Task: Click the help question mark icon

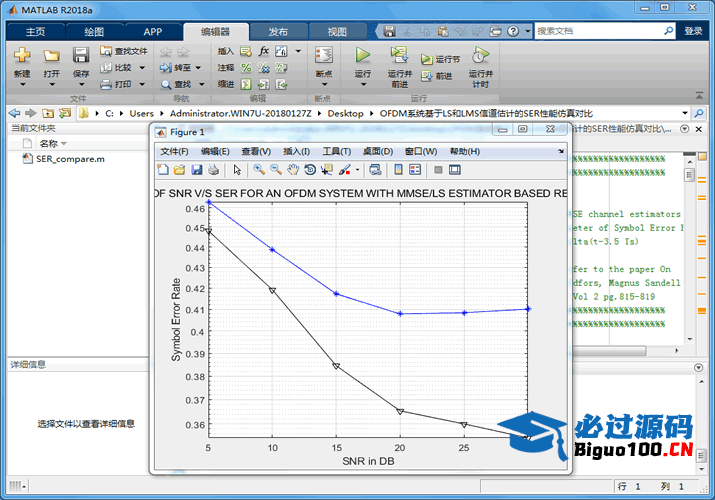Action: tap(513, 31)
